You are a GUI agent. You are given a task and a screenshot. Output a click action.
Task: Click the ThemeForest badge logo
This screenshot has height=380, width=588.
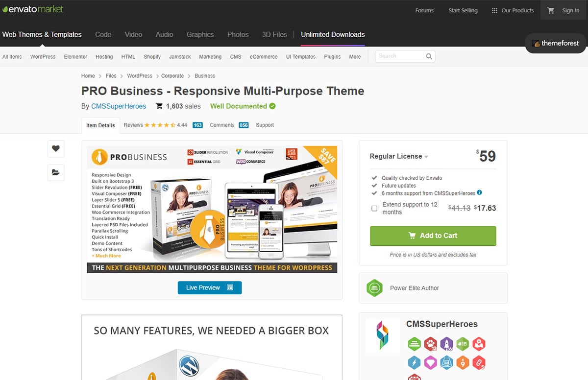coord(556,43)
